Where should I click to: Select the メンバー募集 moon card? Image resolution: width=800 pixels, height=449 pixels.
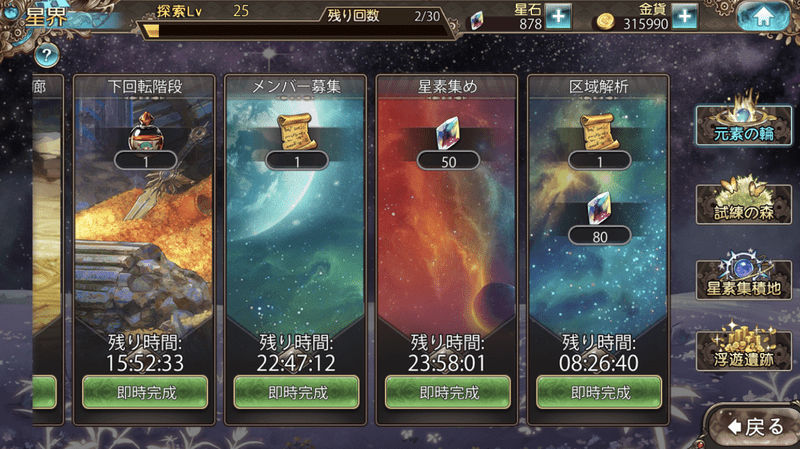295,250
